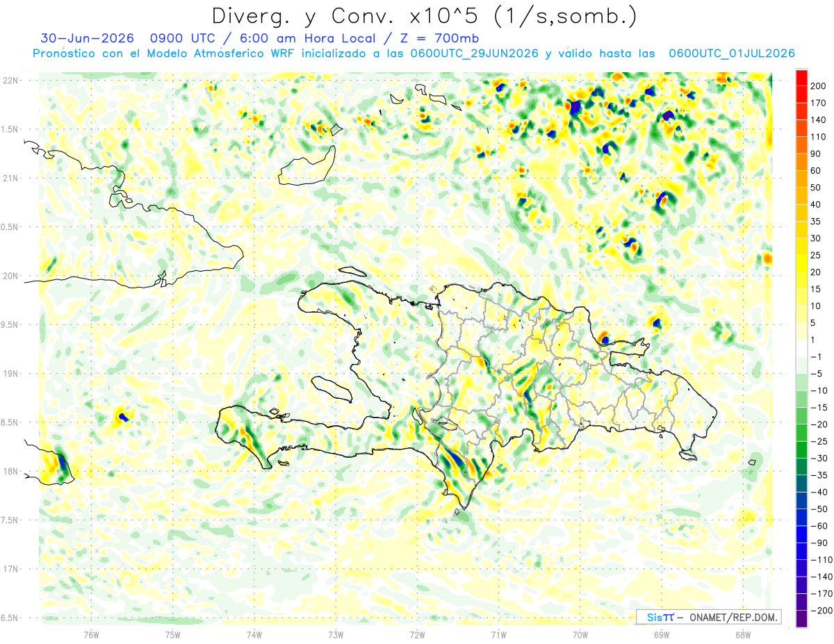This screenshot has width=834, height=644.
Task: Click the red swatch atop the color scale
Action: [801, 78]
